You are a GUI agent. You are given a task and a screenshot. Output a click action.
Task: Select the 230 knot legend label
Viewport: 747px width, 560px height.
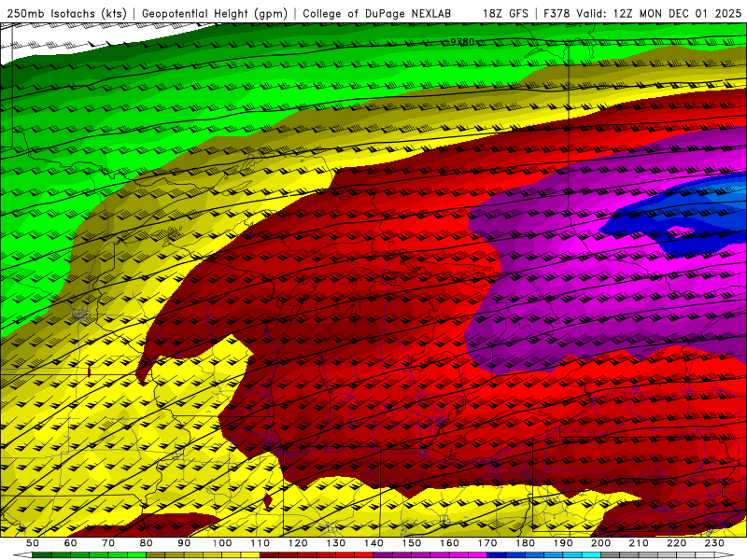point(715,543)
